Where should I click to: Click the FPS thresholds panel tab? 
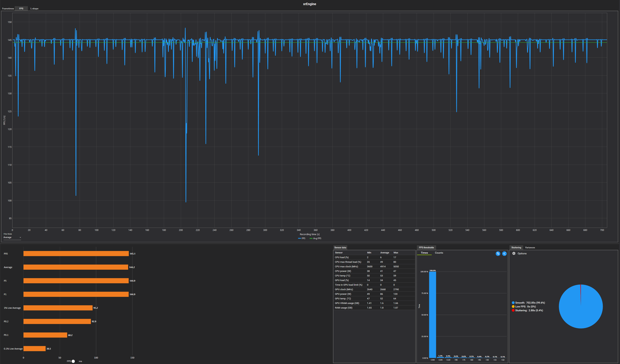click(426, 248)
